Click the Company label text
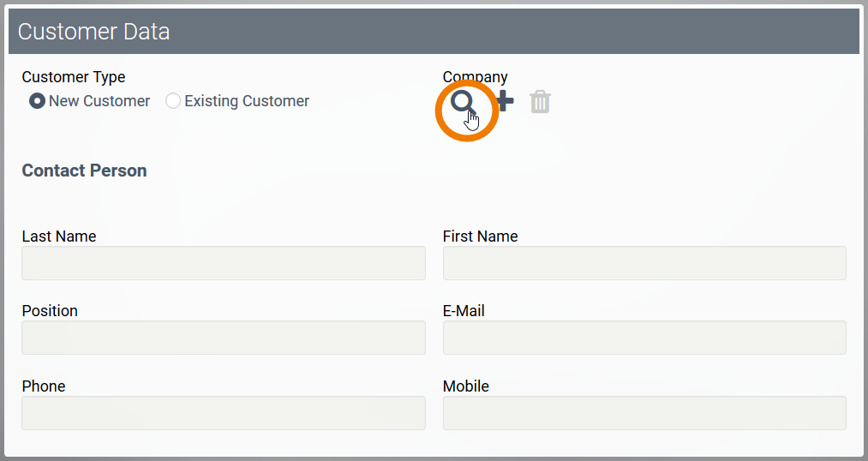 (475, 77)
